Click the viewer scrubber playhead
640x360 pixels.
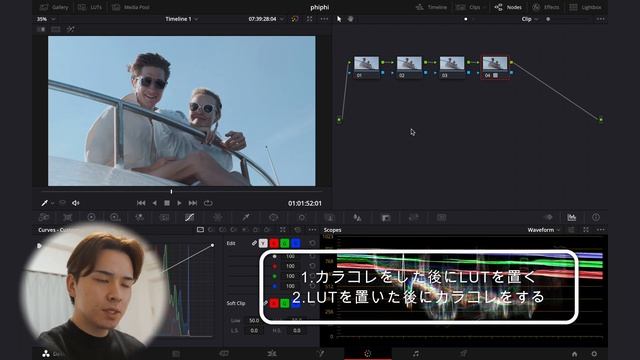171,191
